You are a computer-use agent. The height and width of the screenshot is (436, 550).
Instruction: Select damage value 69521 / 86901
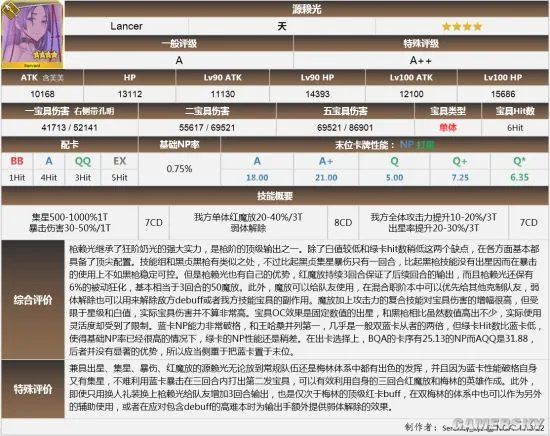[x=345, y=128]
